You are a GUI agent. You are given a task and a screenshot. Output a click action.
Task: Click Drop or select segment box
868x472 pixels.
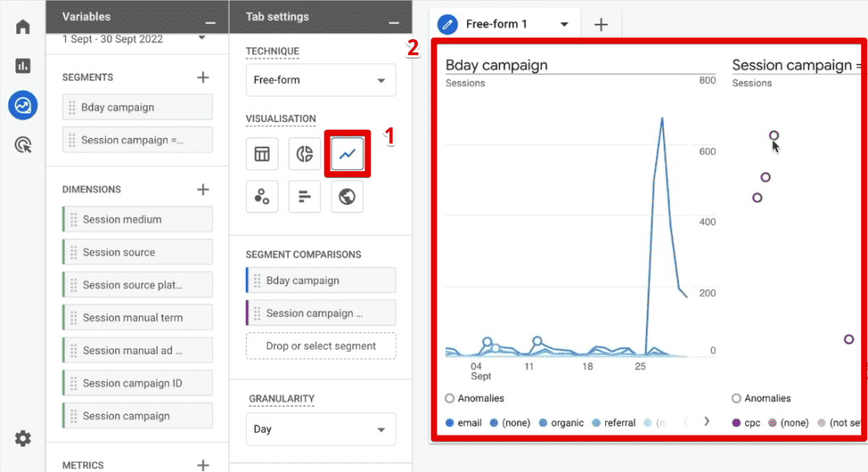[320, 346]
